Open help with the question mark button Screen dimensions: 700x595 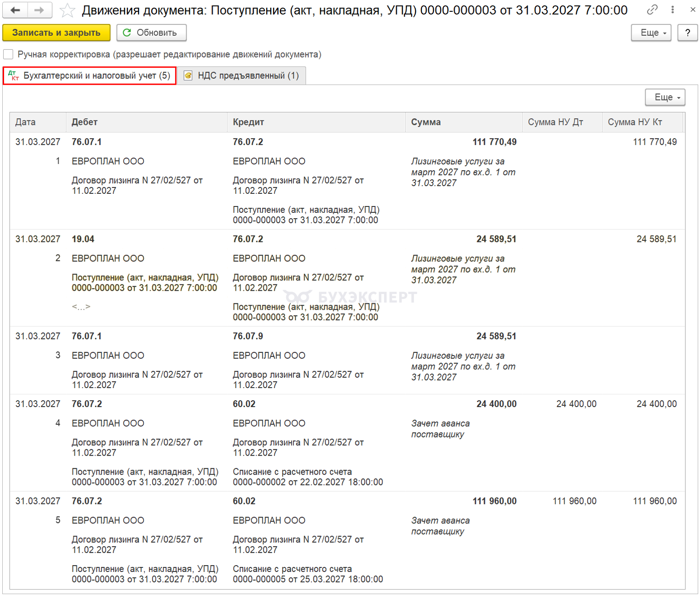pyautogui.click(x=687, y=33)
